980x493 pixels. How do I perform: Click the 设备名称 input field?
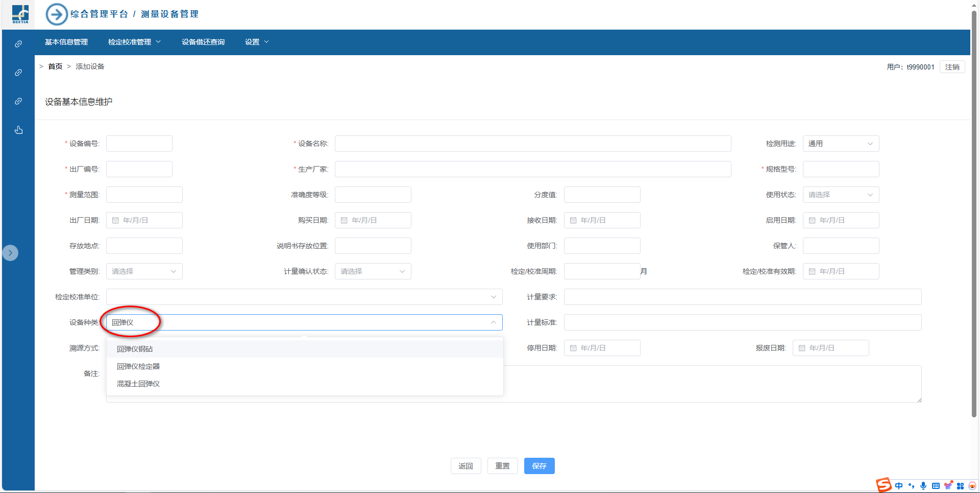tap(532, 144)
